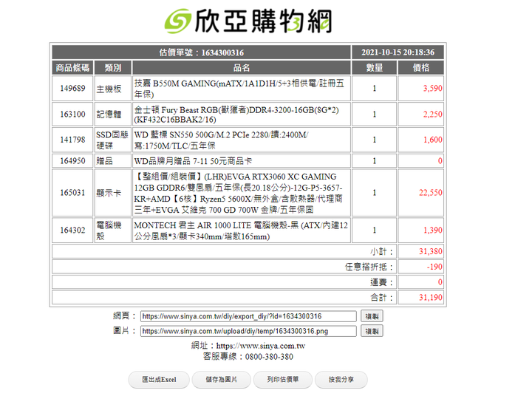Click the 品名 column header
Viewport: 532px width, 396px height.
point(241,68)
